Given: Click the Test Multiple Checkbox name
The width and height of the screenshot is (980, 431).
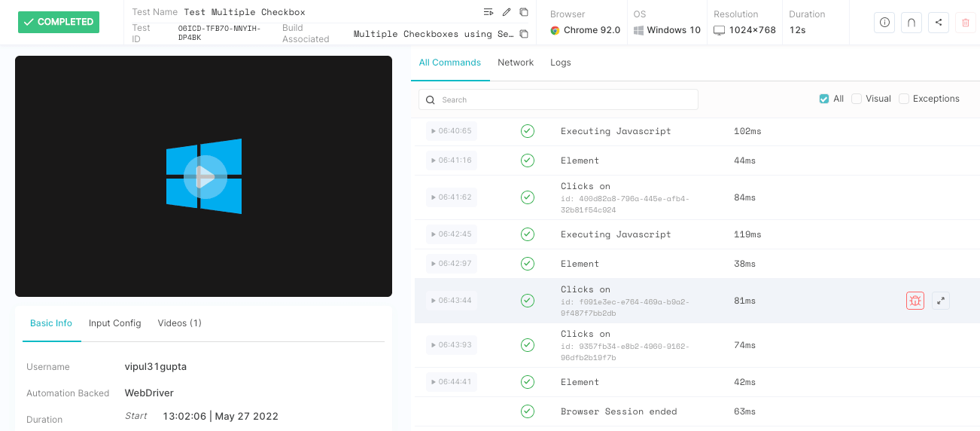Looking at the screenshot, I should pyautogui.click(x=245, y=12).
